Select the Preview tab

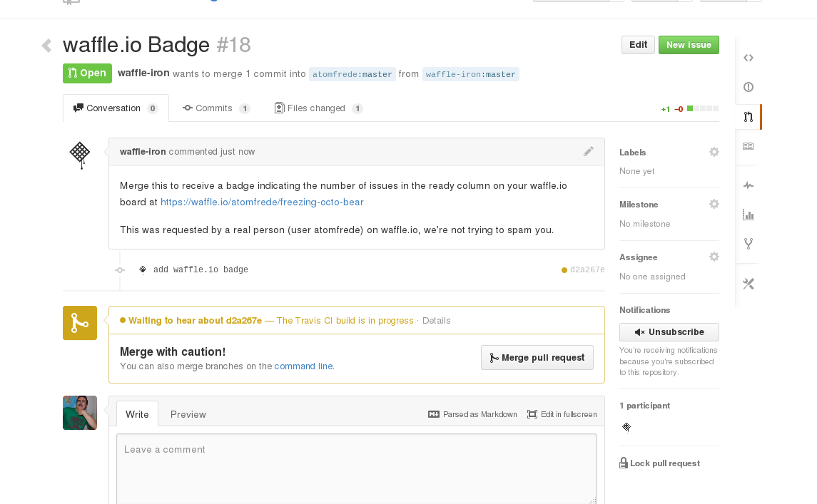pyautogui.click(x=188, y=414)
